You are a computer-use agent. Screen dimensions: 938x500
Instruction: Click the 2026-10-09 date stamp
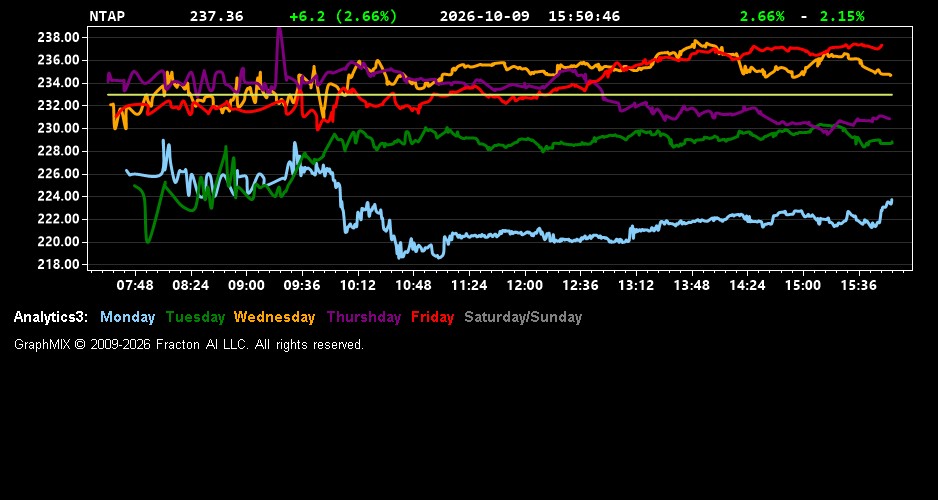(485, 16)
